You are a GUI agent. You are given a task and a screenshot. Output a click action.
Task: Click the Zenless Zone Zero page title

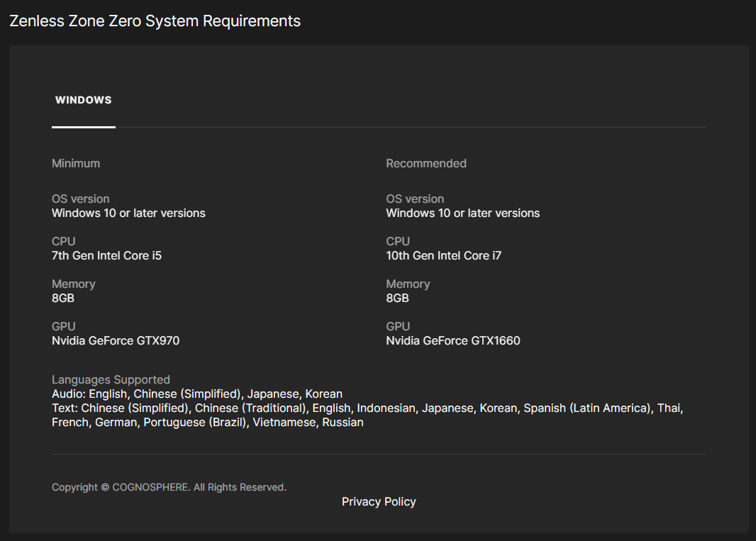coord(155,21)
